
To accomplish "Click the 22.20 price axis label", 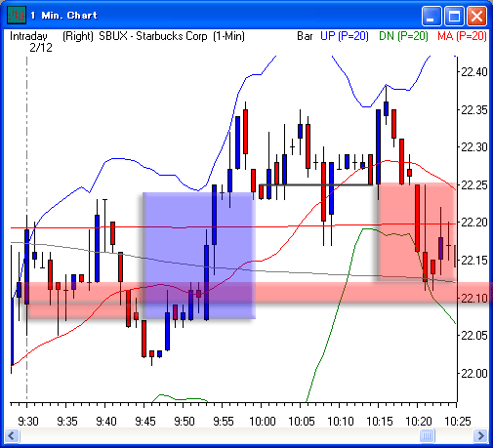I will (474, 223).
